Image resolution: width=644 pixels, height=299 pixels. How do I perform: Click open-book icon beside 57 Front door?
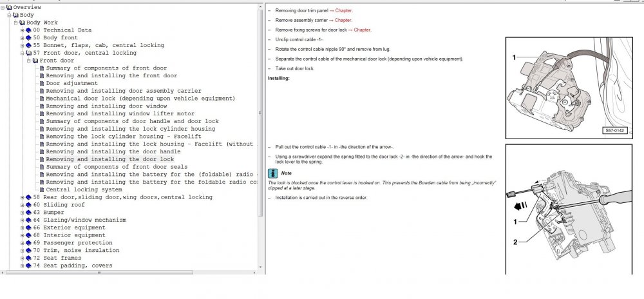(28, 53)
